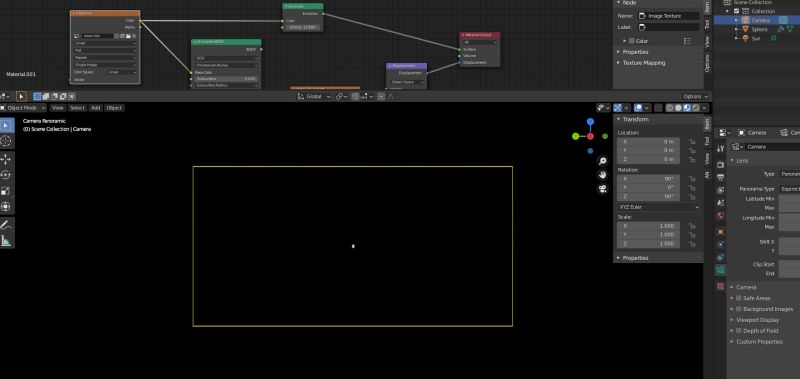Image resolution: width=800 pixels, height=379 pixels.
Task: Choose the Rotate tool
Action: tap(6, 175)
